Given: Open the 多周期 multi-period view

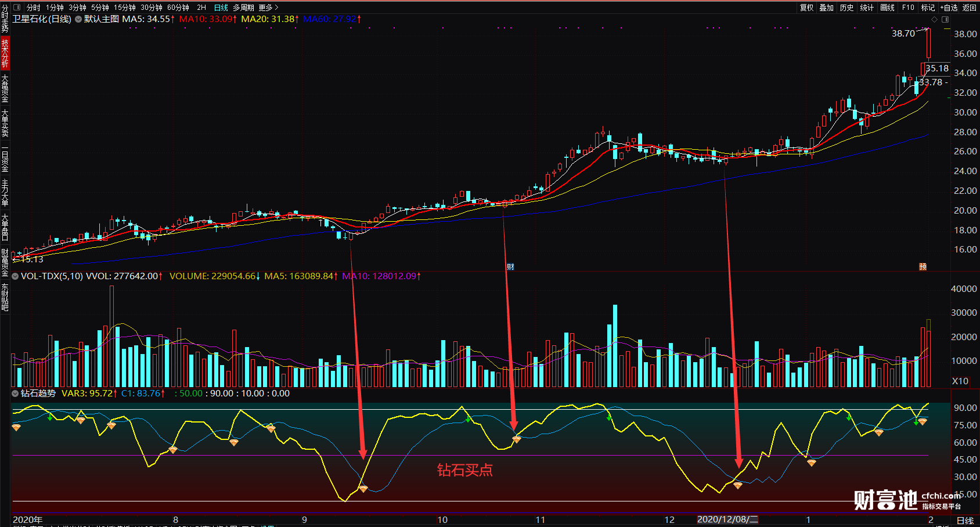Looking at the screenshot, I should pos(244,8).
